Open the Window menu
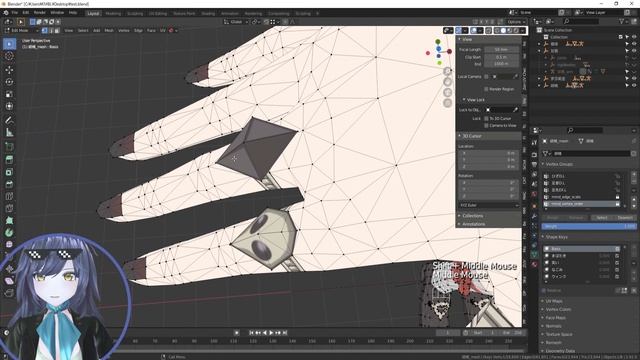Screen dimensions: 640x360 [x=57, y=13]
